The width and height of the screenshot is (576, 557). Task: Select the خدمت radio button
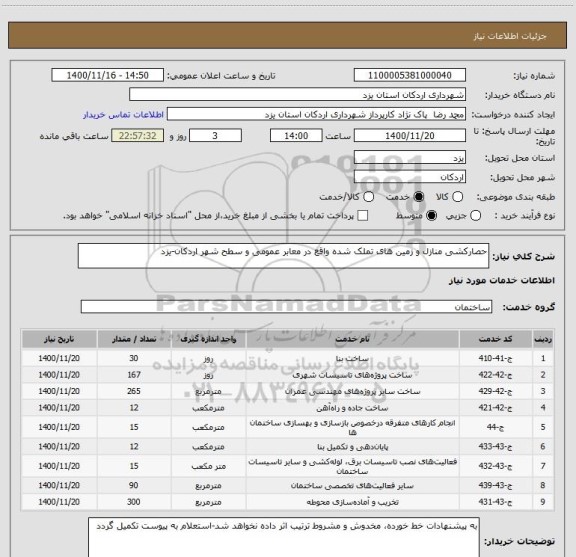click(x=419, y=197)
